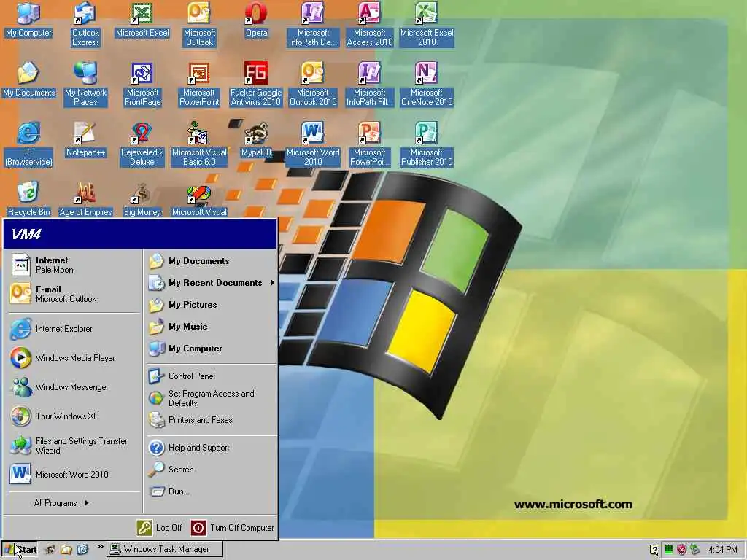The height and width of the screenshot is (560, 747).
Task: Show more Quick Launch items chevron
Action: (x=100, y=547)
